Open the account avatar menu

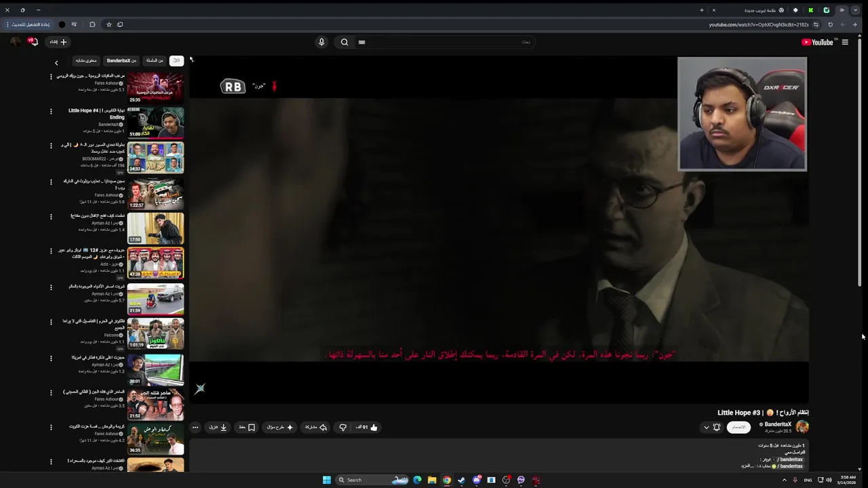coord(16,42)
